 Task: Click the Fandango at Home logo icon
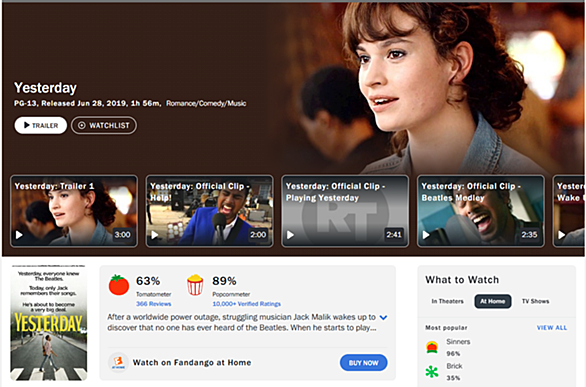[x=118, y=362]
